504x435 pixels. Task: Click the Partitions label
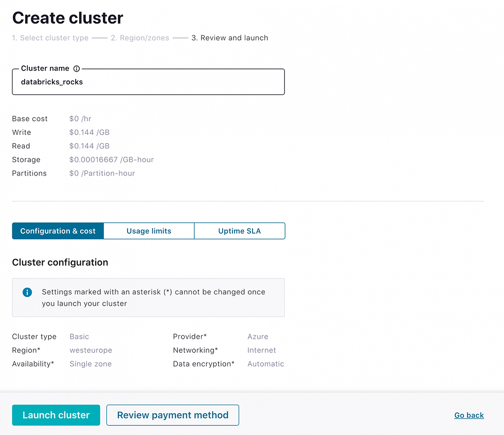[29, 173]
